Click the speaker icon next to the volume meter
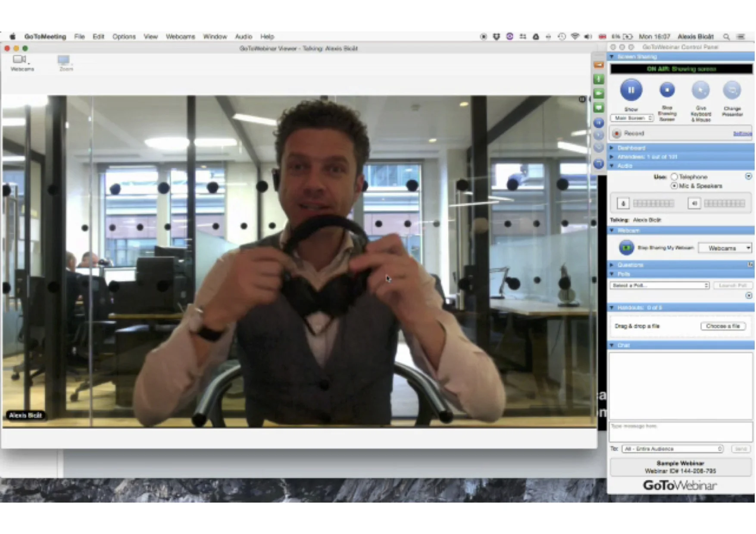Image resolution: width=756 pixels, height=534 pixels. click(694, 203)
